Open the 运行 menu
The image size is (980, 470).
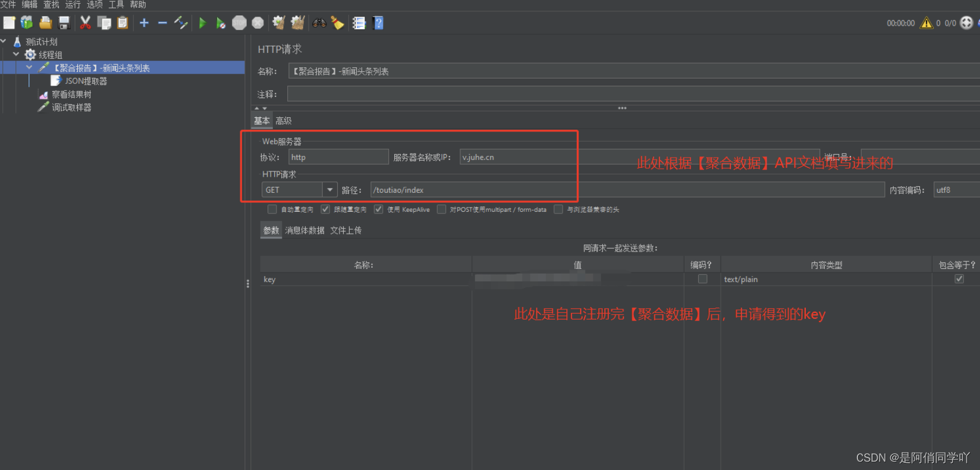(x=73, y=5)
